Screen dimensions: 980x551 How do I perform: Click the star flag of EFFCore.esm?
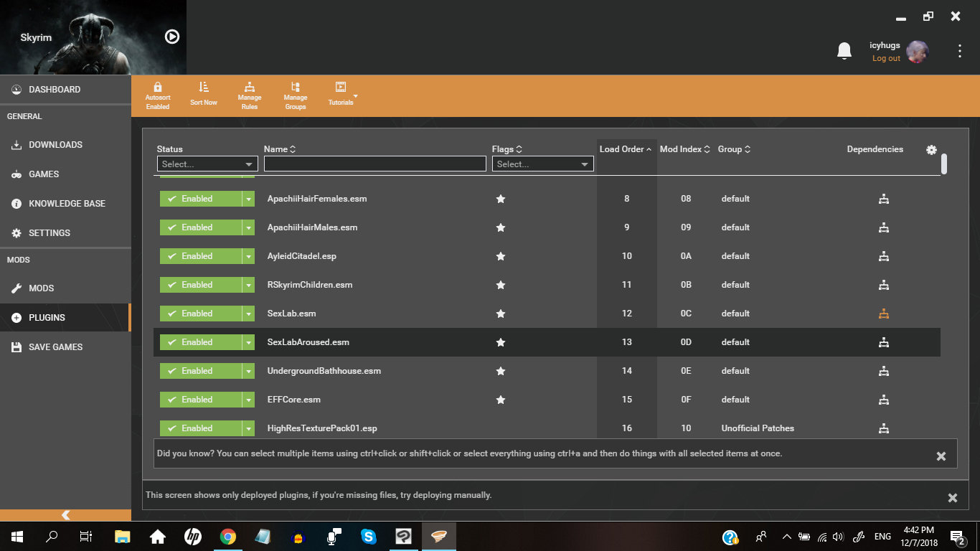pyautogui.click(x=501, y=400)
